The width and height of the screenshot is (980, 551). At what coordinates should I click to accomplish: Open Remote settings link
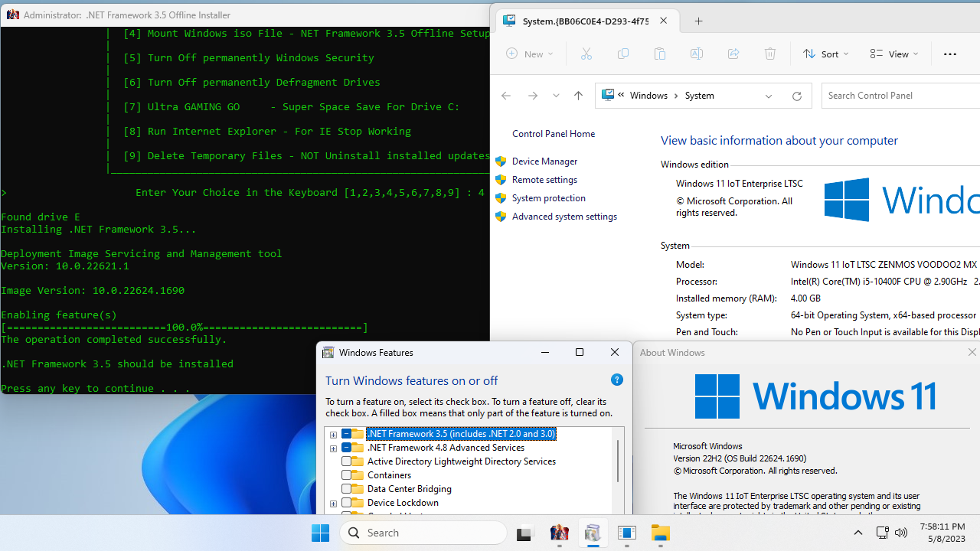tap(544, 180)
